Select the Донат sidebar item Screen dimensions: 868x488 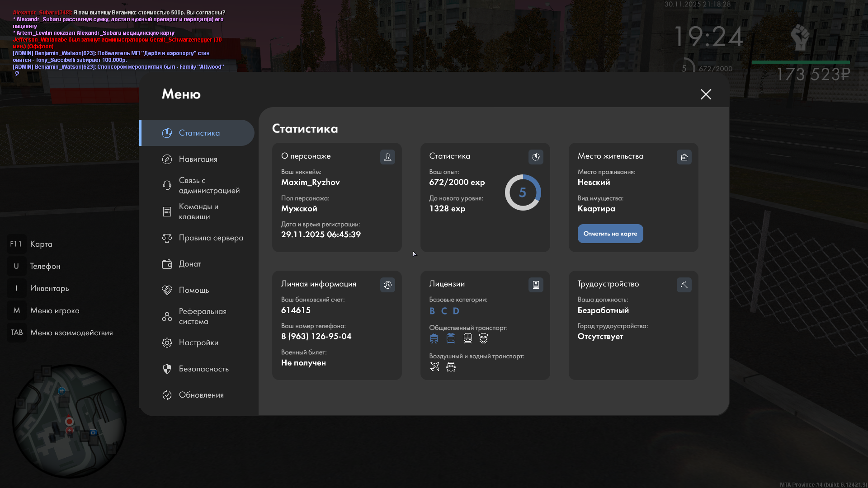coord(190,264)
